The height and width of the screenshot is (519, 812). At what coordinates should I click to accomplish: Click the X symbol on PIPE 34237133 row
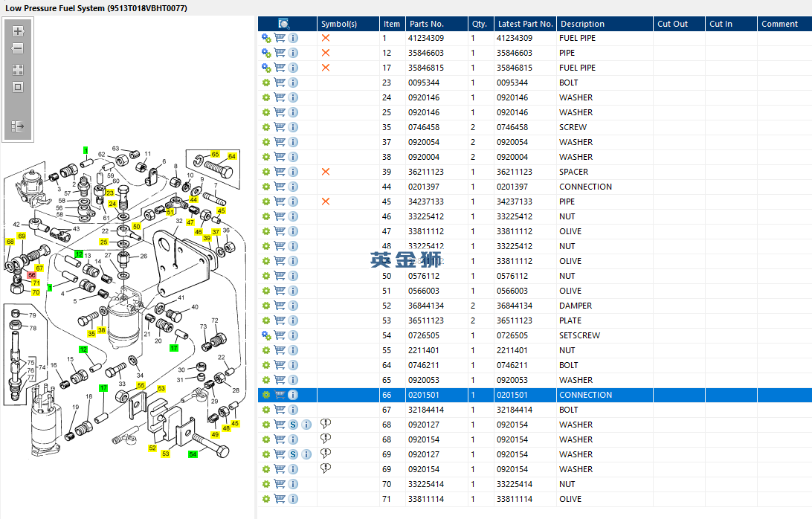coord(326,202)
